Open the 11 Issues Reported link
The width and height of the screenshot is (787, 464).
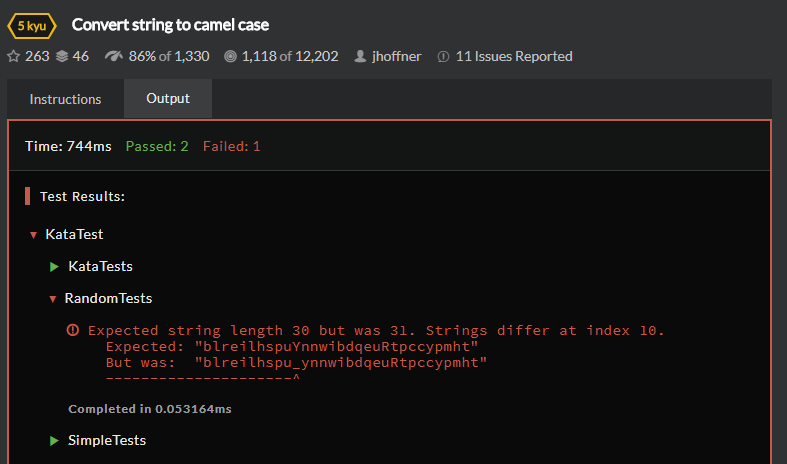click(514, 57)
